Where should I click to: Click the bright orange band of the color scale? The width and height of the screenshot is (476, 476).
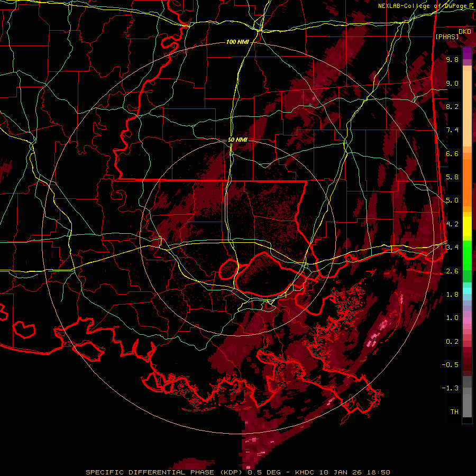pyautogui.click(x=467, y=182)
